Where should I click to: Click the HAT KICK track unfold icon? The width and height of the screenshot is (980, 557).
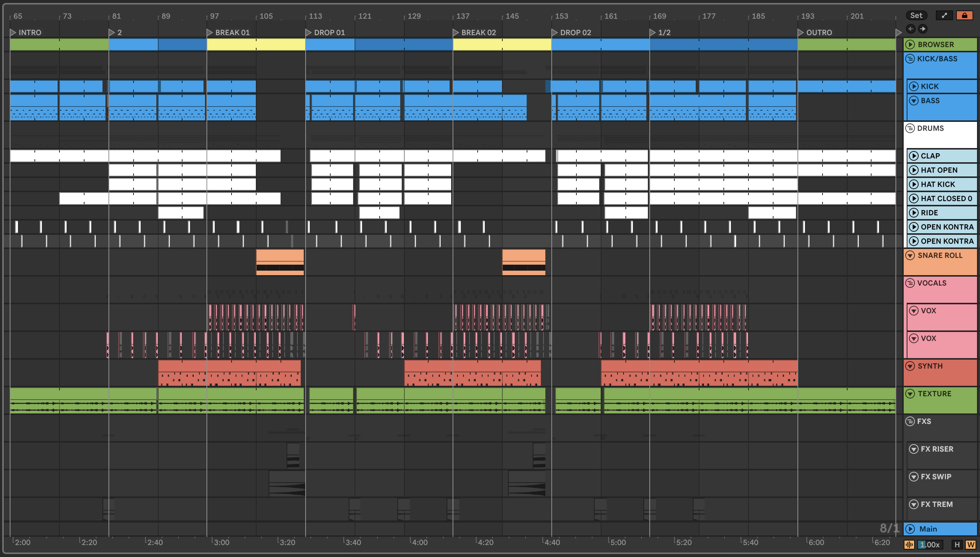914,184
